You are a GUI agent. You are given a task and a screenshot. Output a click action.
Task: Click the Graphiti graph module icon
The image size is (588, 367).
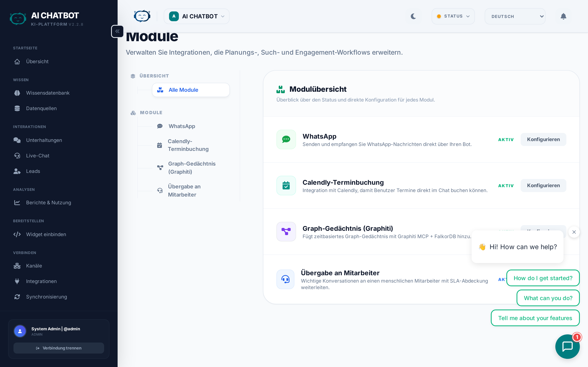click(286, 232)
